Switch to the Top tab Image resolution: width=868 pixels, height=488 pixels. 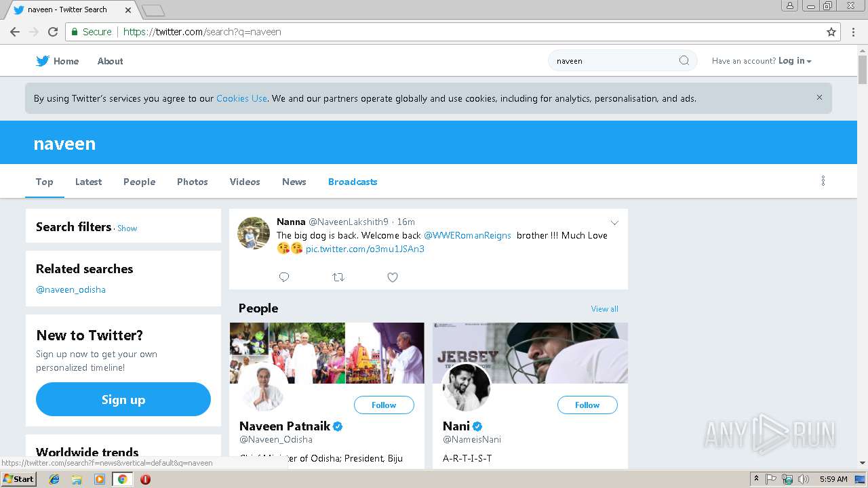pos(45,182)
